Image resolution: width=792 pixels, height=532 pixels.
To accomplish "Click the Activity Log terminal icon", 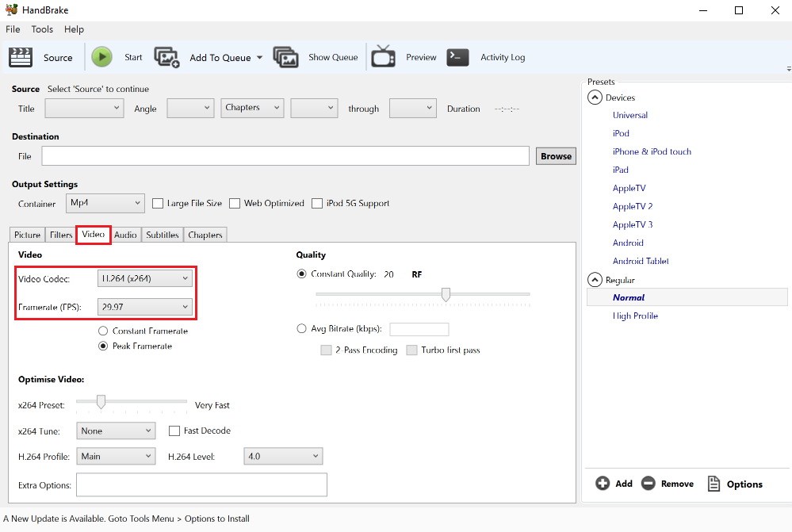I will click(457, 57).
